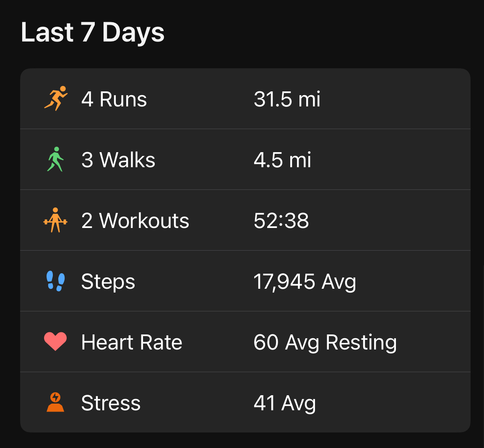This screenshot has height=448, width=484.
Task: Tap the red heart icon
Action: pyautogui.click(x=55, y=341)
